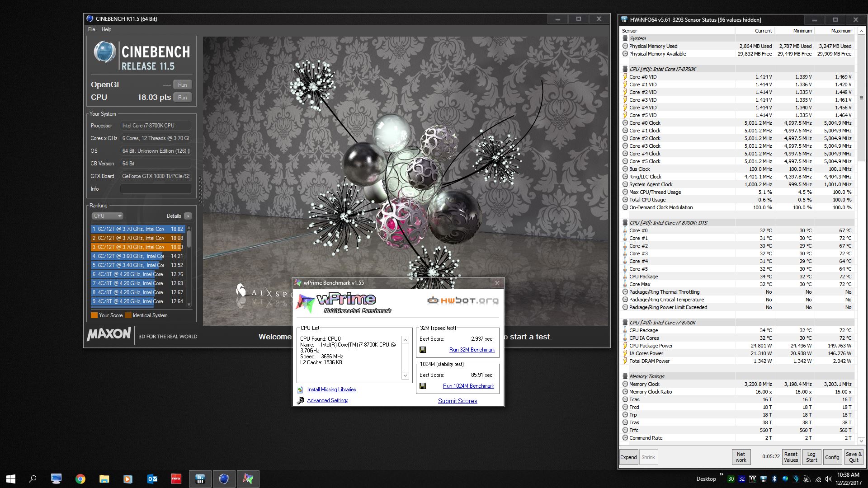868x488 pixels.
Task: Click the blue 32 temperature tray icon
Action: click(x=741, y=479)
